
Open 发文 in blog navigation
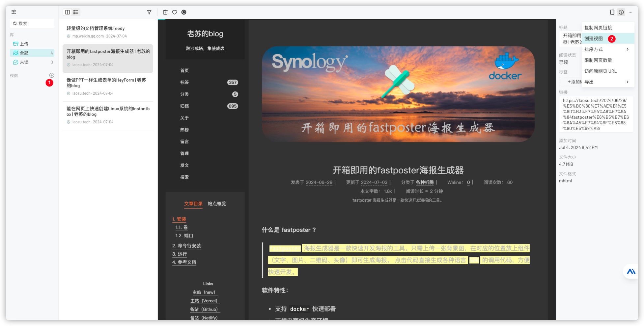coord(184,165)
